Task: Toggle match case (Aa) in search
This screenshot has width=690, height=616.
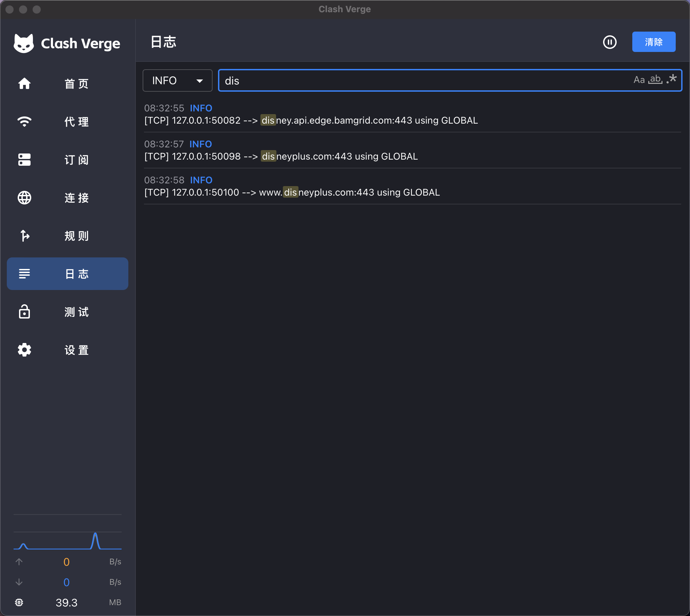Action: pyautogui.click(x=639, y=80)
